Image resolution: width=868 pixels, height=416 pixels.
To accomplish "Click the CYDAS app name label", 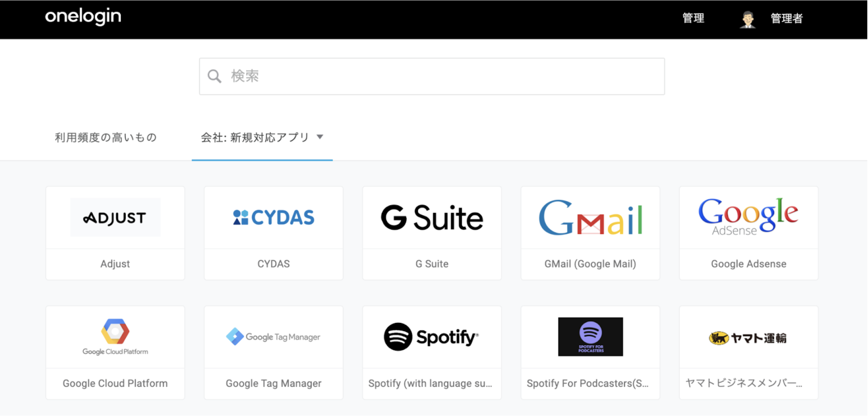I will (274, 264).
